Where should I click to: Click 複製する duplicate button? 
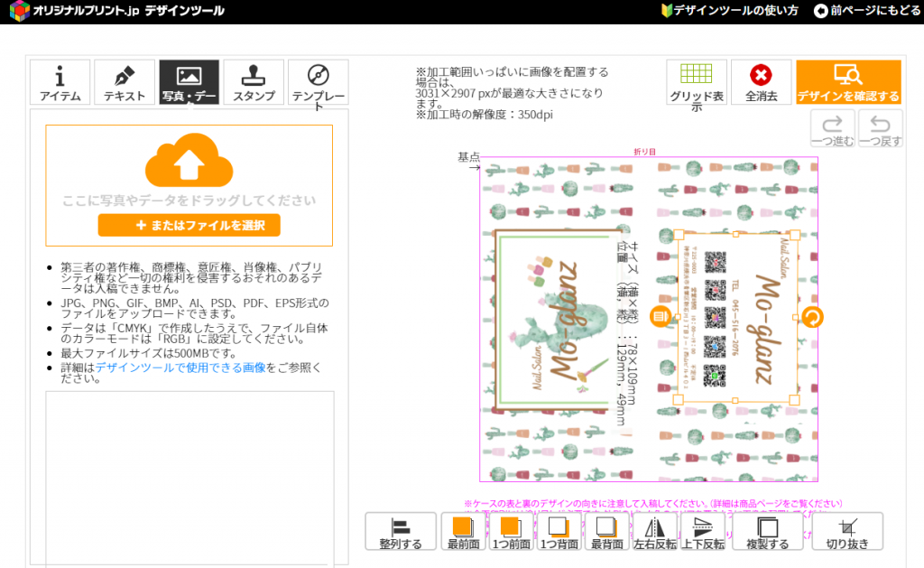tap(768, 532)
